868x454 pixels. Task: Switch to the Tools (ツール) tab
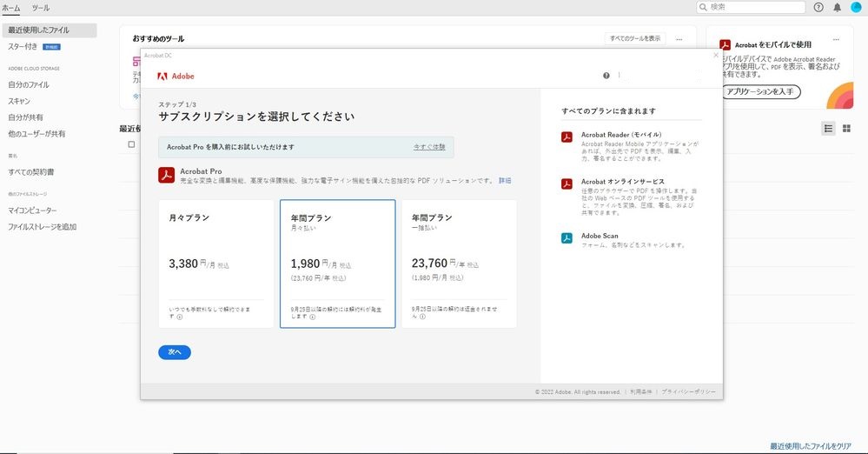coord(41,8)
